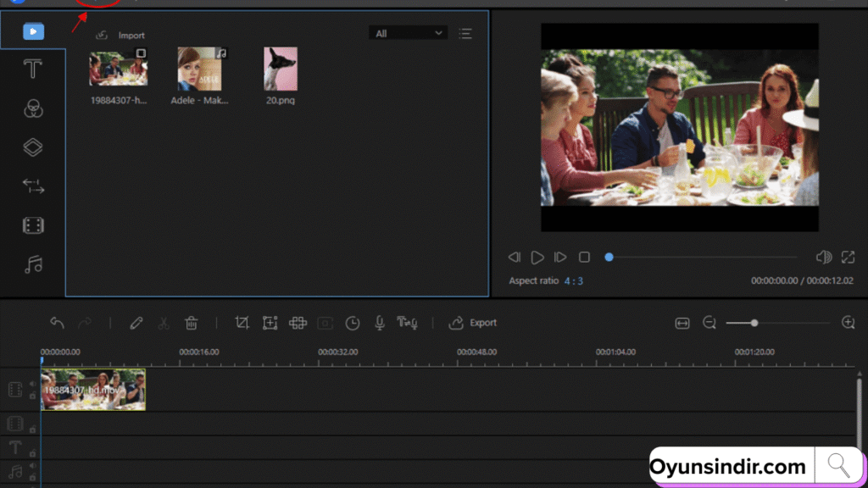Change the 4:3 aspect ratio setting

click(x=575, y=280)
